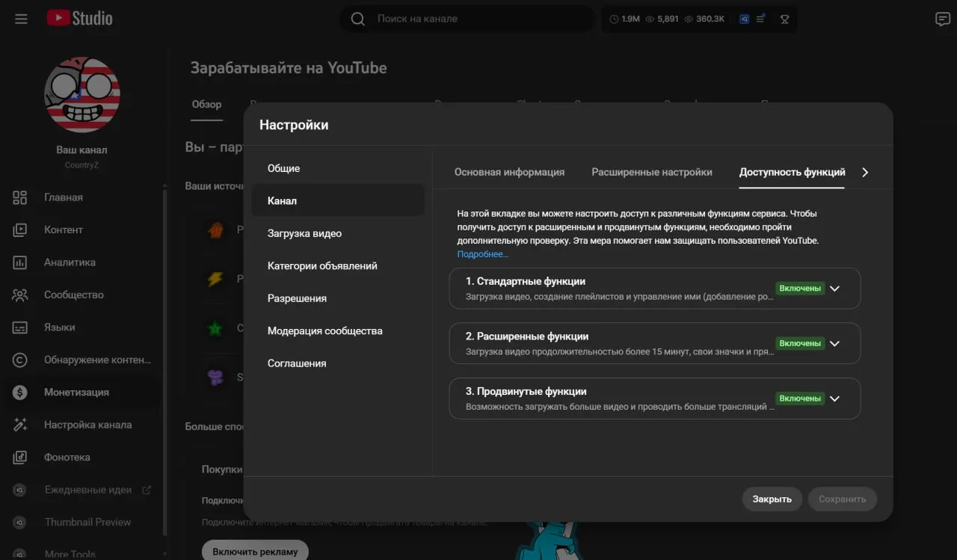This screenshot has width=957, height=560.
Task: Click the list icon beside the vidIQ icon
Action: (761, 19)
